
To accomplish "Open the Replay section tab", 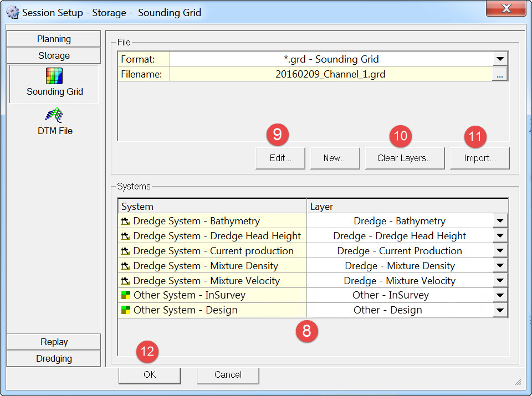I will tap(54, 342).
